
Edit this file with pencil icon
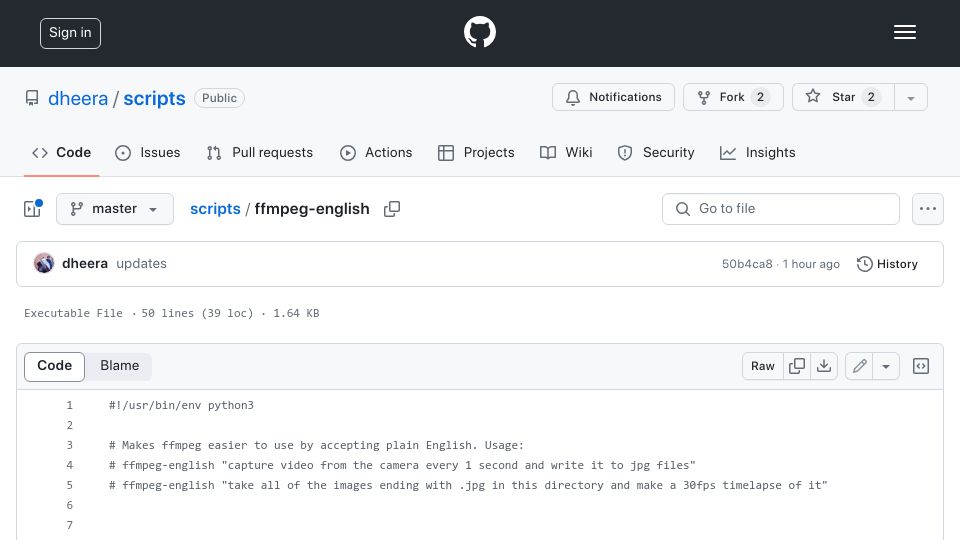pos(860,366)
